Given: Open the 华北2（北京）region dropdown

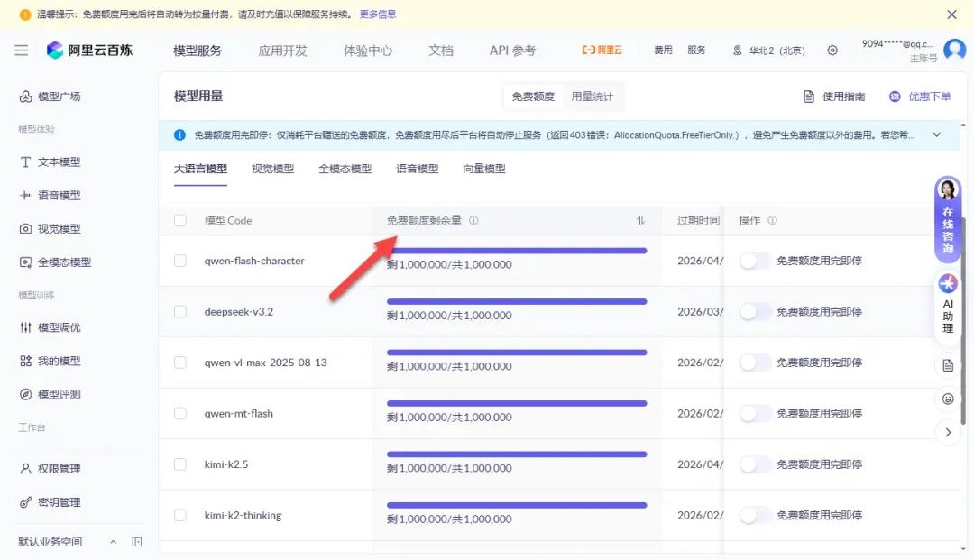Looking at the screenshot, I should click(x=769, y=50).
